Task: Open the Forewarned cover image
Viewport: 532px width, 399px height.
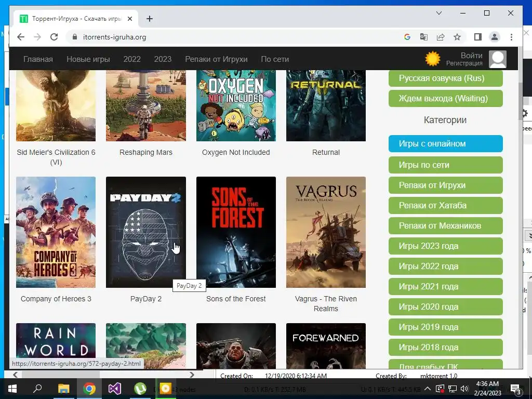Action: click(326, 345)
